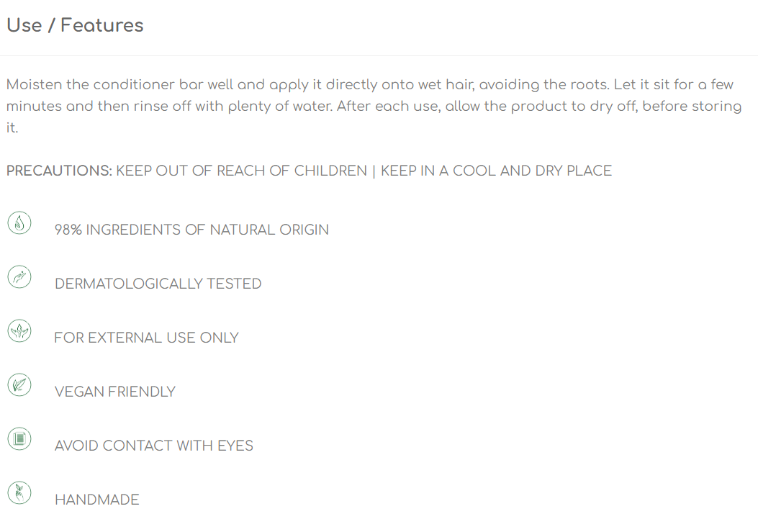
Task: Click the FOR EXTERNAL USE ONLY label
Action: click(146, 338)
